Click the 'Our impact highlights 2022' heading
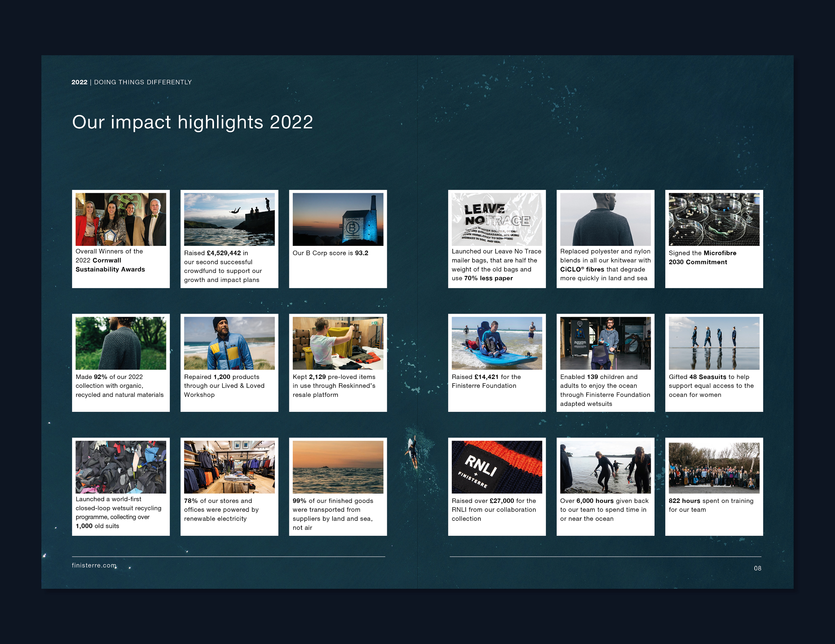The width and height of the screenshot is (835, 644). pyautogui.click(x=192, y=122)
